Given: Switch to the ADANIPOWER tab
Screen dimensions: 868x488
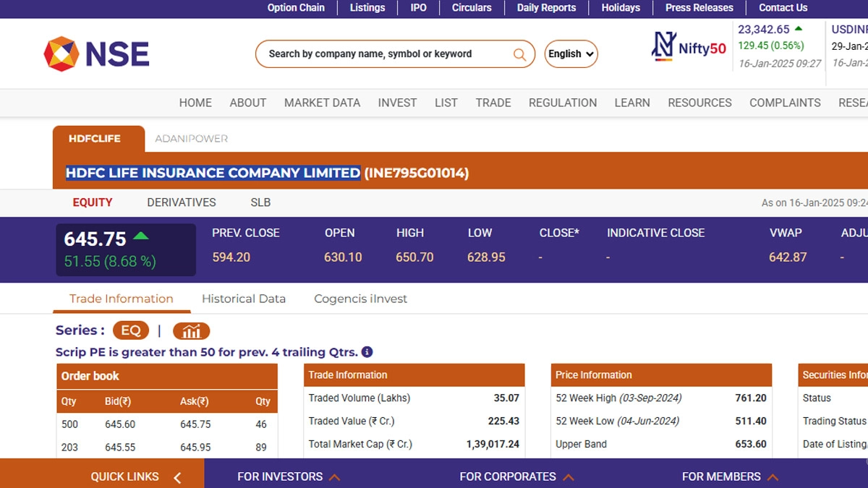Looking at the screenshot, I should [x=191, y=138].
